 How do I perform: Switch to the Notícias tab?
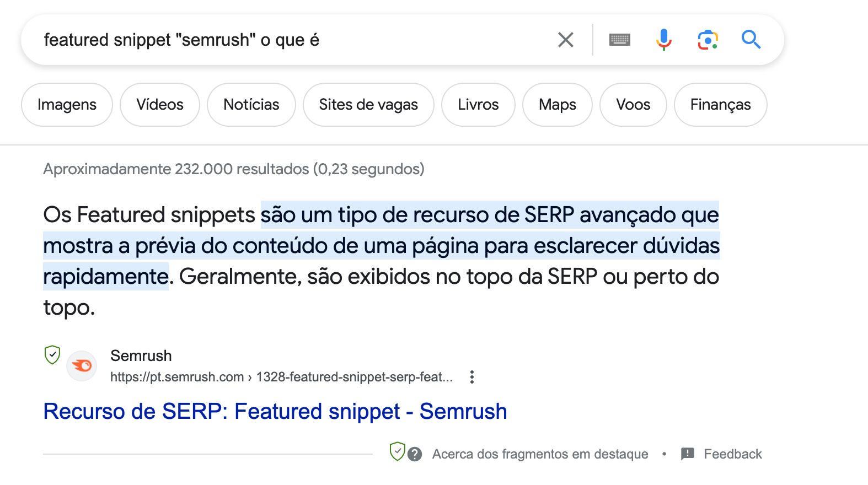pos(251,104)
